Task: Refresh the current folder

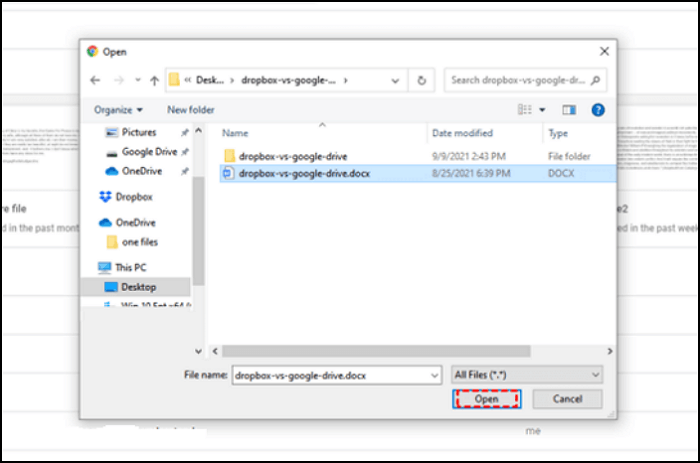Action: click(421, 80)
